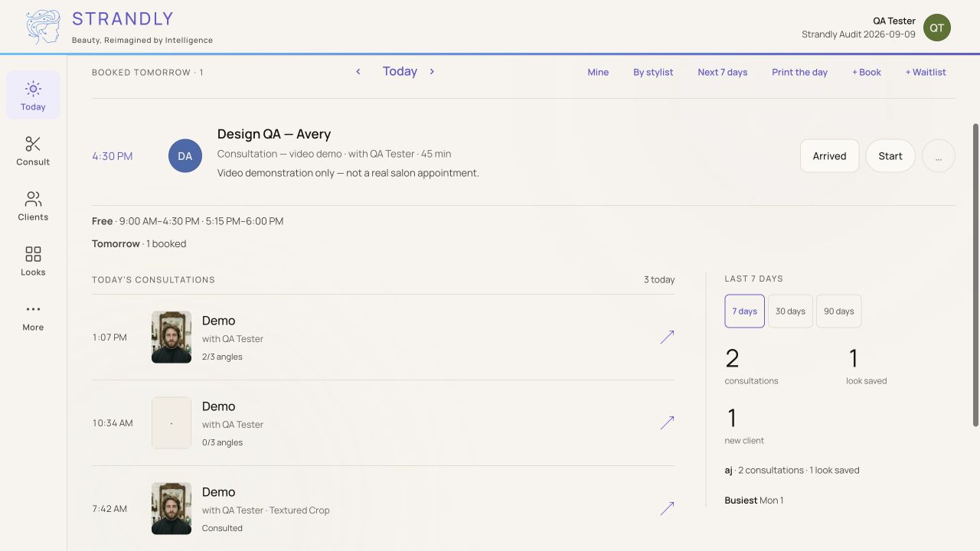Switch to By stylist view
980x551 pixels.
pos(653,72)
